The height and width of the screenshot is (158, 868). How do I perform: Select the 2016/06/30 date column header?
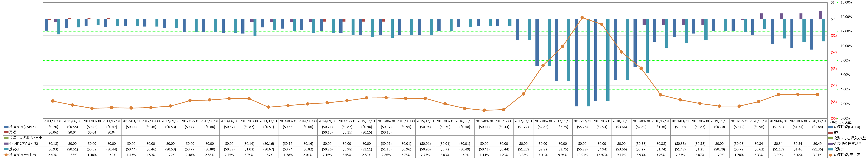tap(464, 121)
